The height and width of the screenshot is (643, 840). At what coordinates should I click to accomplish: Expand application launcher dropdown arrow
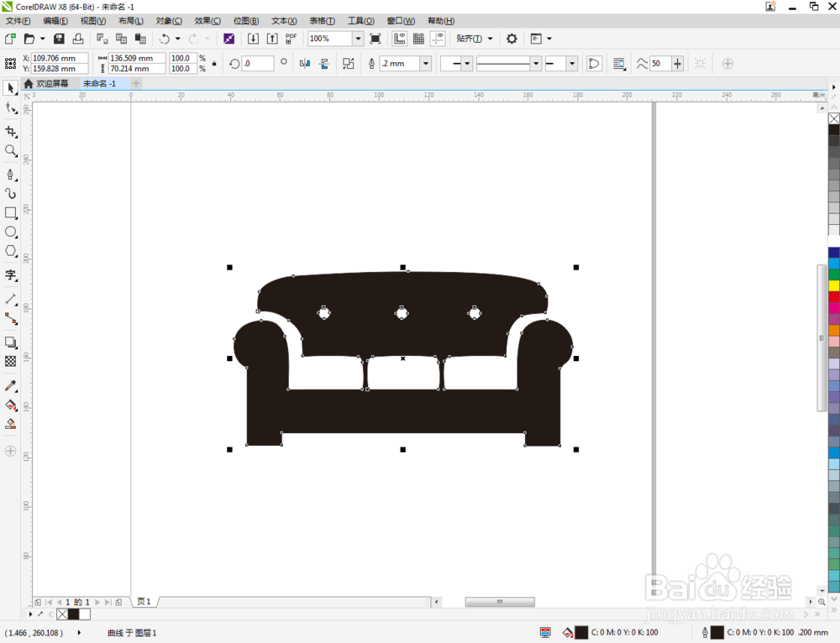(549, 39)
